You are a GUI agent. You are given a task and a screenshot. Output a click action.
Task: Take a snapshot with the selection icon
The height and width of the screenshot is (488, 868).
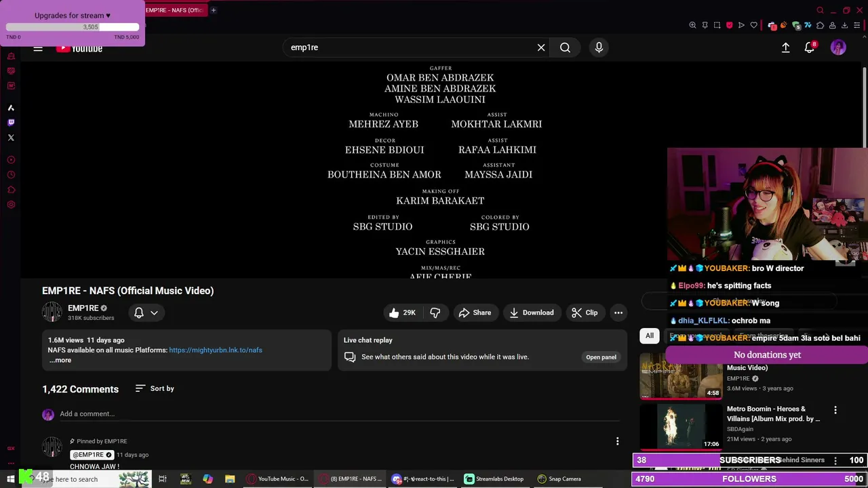pos(717,25)
